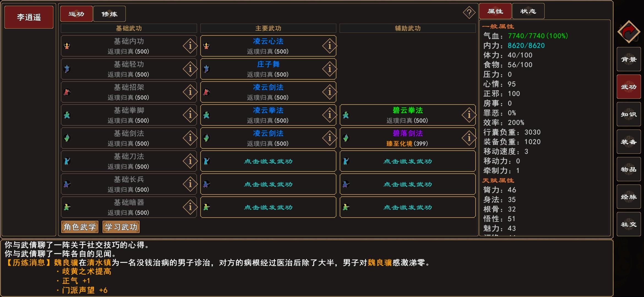Open info icon for 庄子舞

[329, 68]
